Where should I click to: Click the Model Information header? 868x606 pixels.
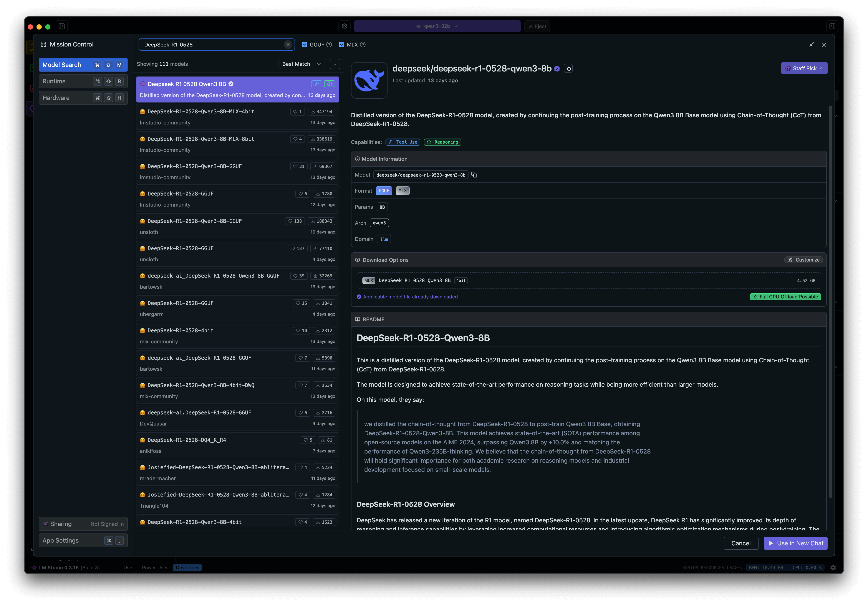[x=589, y=159]
